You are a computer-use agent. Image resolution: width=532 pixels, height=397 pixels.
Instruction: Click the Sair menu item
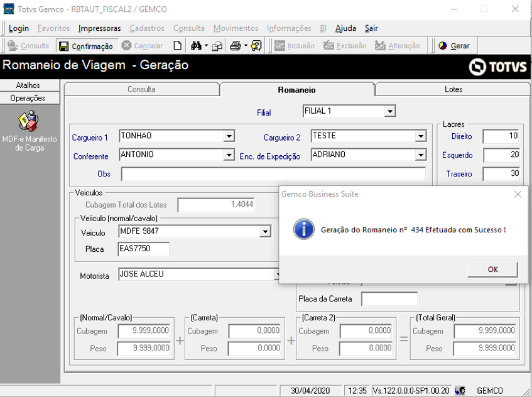coord(371,28)
